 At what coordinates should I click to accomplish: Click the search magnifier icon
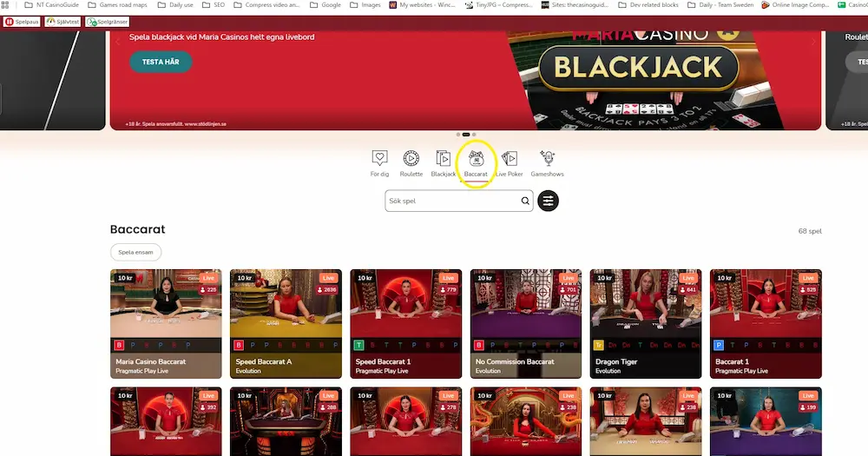point(525,201)
